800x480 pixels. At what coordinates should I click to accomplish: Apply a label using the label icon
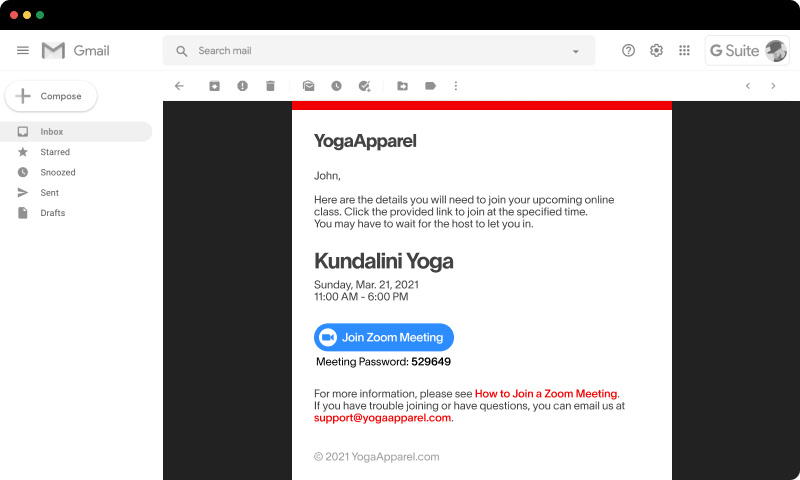point(430,86)
